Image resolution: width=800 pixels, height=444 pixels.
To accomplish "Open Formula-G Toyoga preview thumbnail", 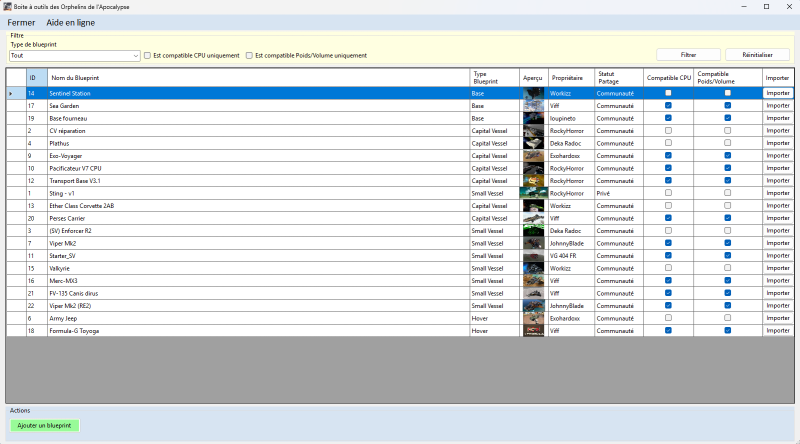I will click(x=534, y=331).
